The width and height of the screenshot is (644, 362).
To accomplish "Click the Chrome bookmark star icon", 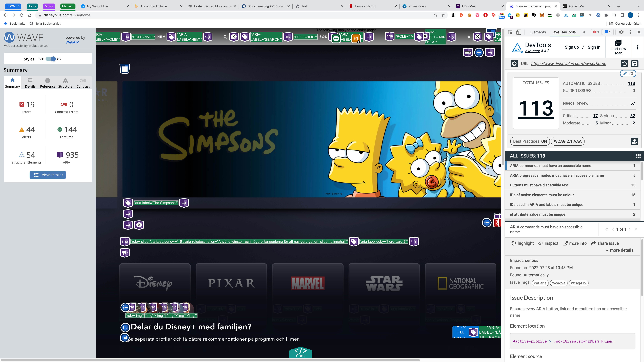I will coord(443,15).
